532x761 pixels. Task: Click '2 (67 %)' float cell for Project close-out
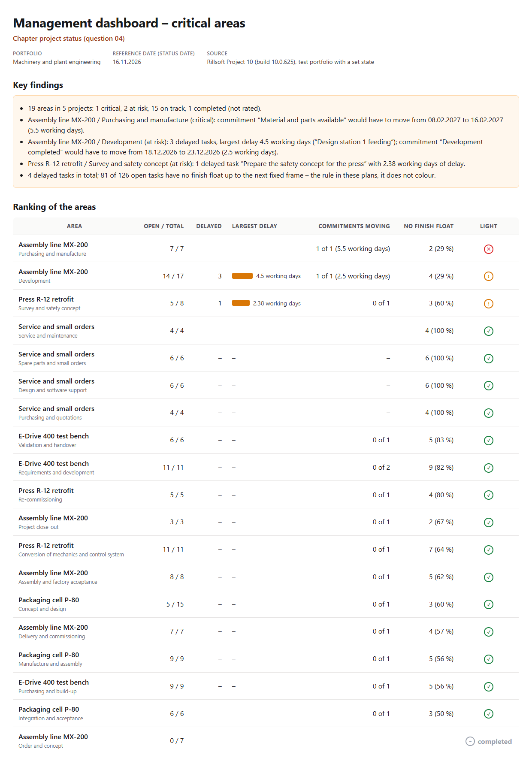pyautogui.click(x=441, y=522)
